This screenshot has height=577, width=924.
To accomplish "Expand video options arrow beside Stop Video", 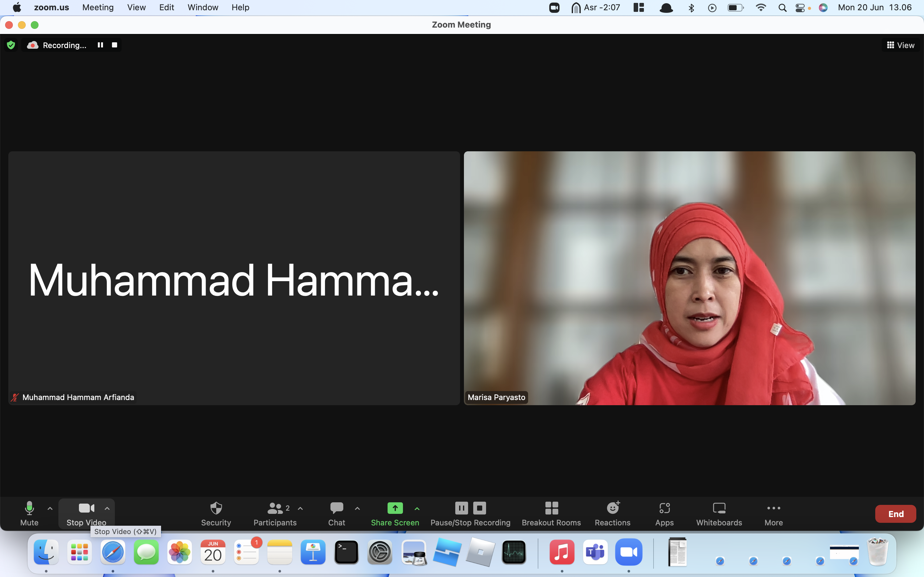I will coord(107,508).
